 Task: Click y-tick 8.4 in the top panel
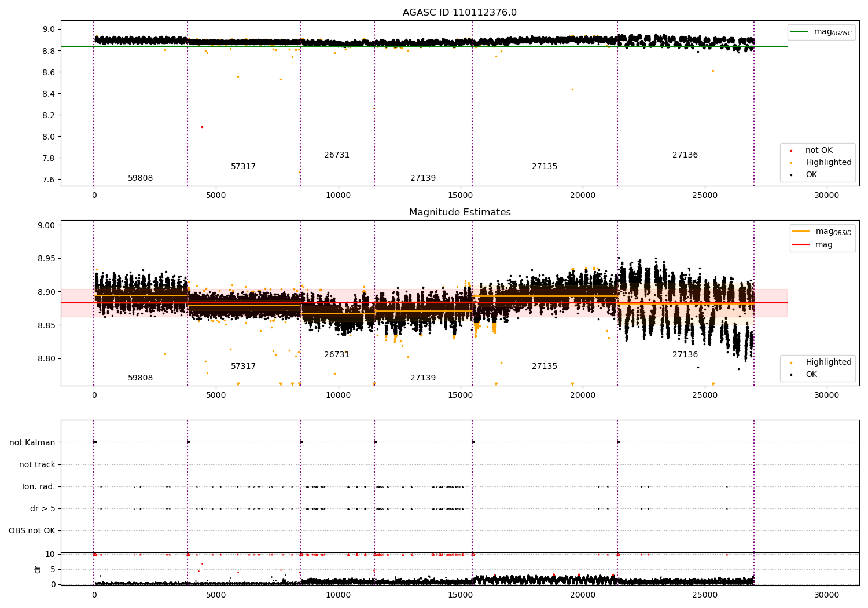click(x=49, y=94)
